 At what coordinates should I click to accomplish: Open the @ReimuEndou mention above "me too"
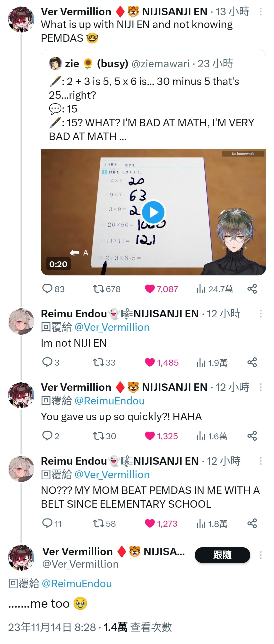pyautogui.click(x=77, y=584)
